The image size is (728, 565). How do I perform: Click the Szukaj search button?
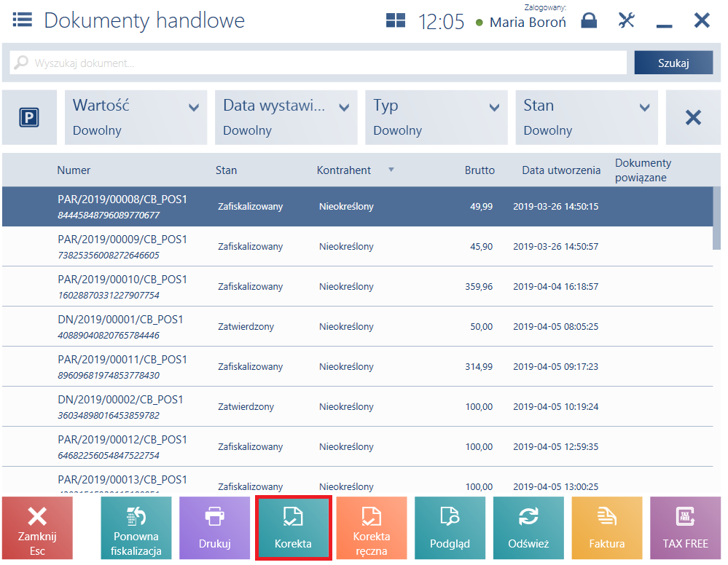click(x=673, y=63)
